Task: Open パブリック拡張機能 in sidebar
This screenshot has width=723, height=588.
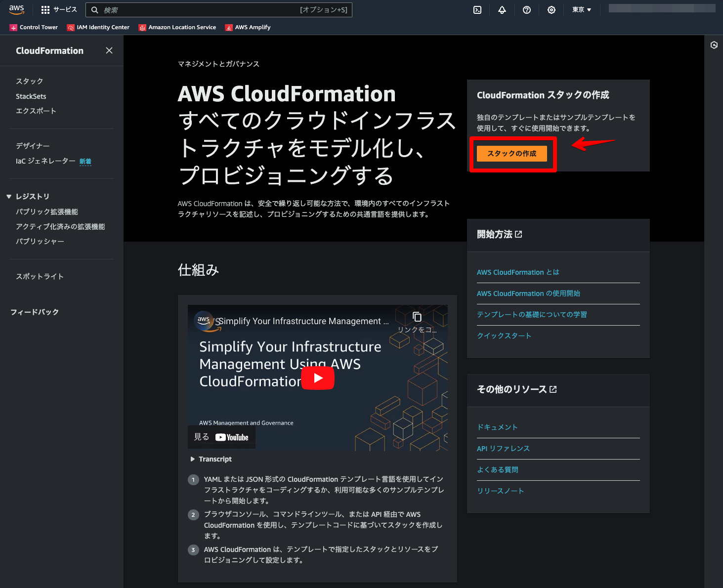Action: pyautogui.click(x=47, y=211)
